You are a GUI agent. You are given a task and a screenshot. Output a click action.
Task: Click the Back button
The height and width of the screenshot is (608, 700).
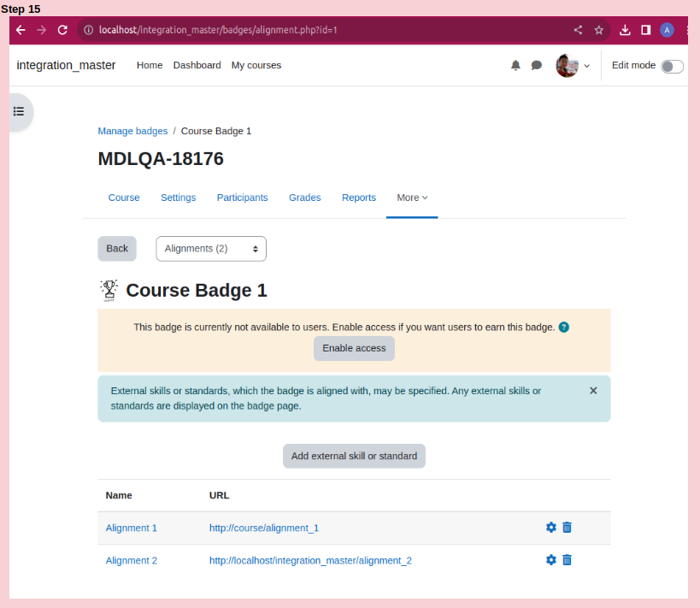click(x=117, y=248)
